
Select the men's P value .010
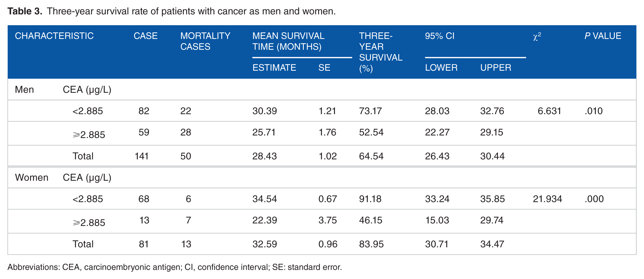point(593,111)
